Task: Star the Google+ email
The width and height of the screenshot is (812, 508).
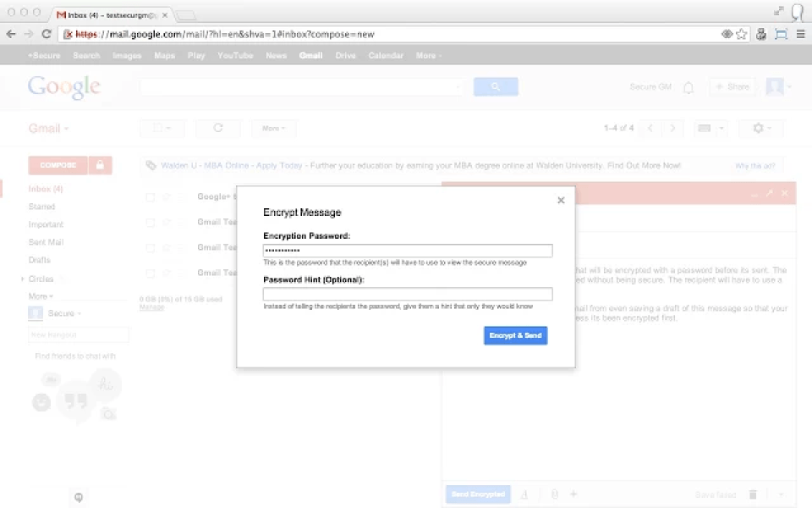Action: pos(167,197)
